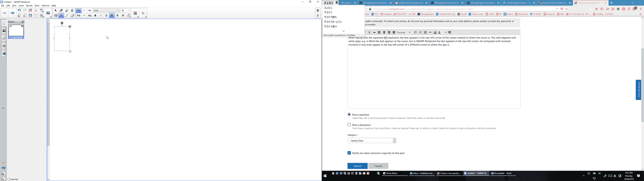Screen dimensions: 644x181
Task: Open the Site Feedback side button
Action: [x=639, y=90]
